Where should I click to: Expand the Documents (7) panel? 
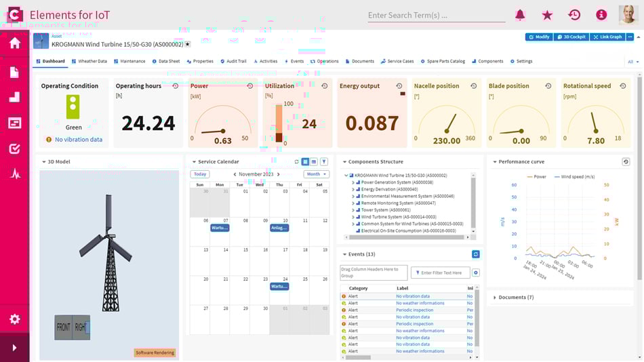494,298
